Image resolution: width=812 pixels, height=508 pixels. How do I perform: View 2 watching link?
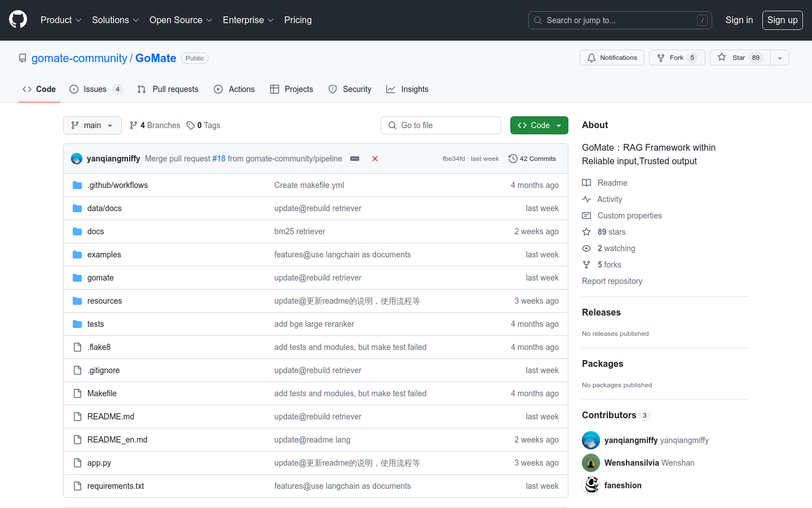coord(608,248)
